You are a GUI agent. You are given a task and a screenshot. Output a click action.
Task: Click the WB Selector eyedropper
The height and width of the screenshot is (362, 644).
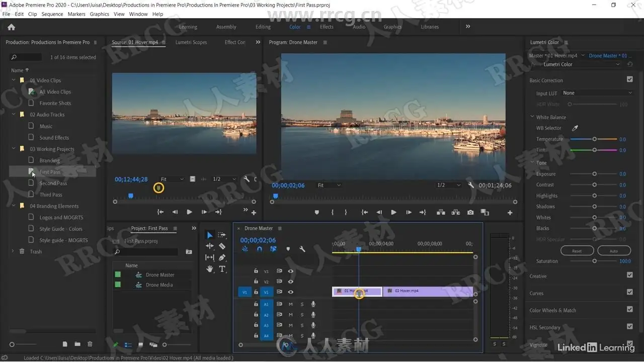[575, 128]
